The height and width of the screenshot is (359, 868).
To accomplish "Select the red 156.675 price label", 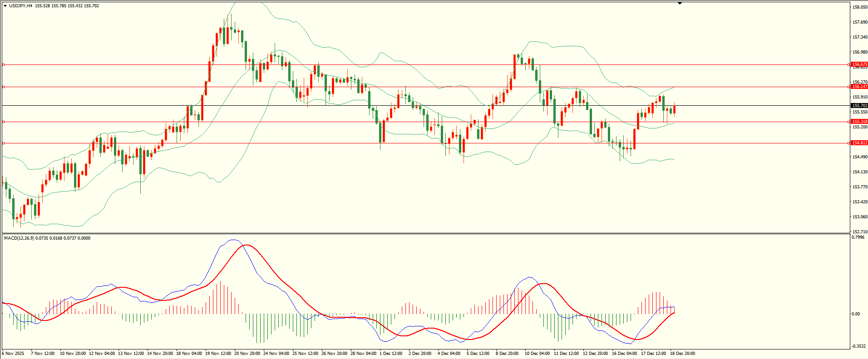I will (x=859, y=64).
